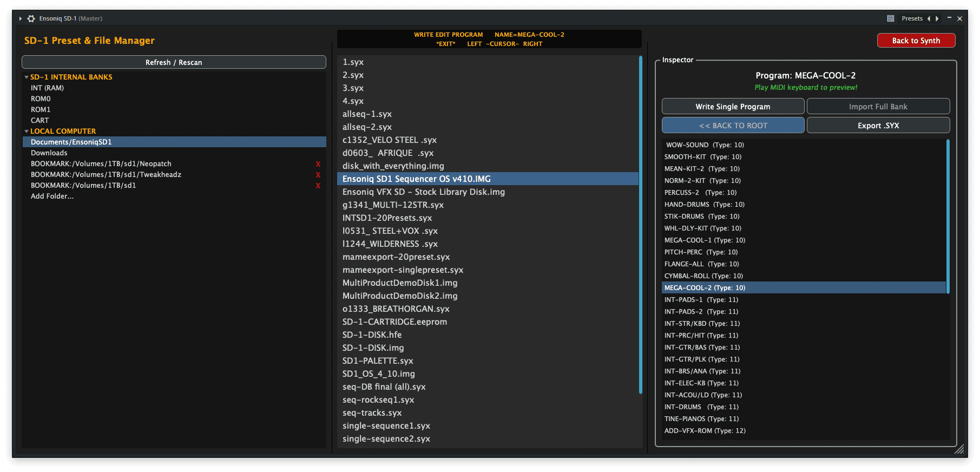
Task: Select Ensoniq VFX SD - Stock Library Disk.img
Action: coord(488,192)
